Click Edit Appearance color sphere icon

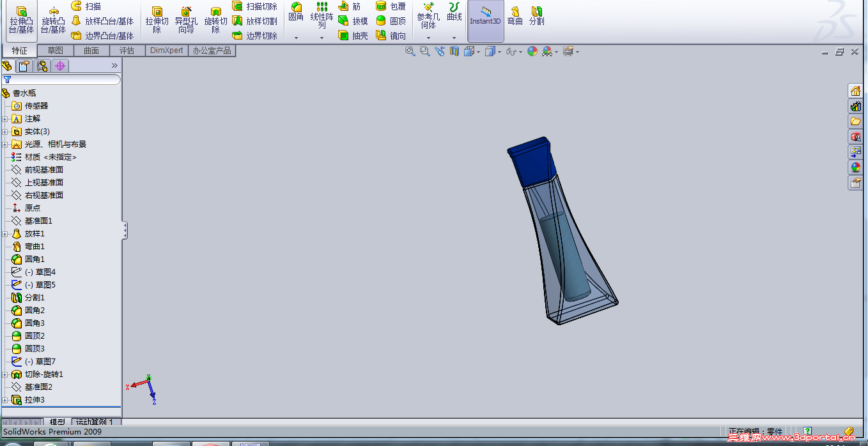[532, 51]
